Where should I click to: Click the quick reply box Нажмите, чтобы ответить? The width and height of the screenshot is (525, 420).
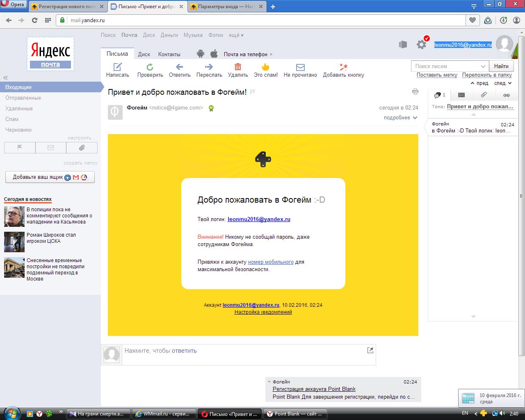pos(249,354)
